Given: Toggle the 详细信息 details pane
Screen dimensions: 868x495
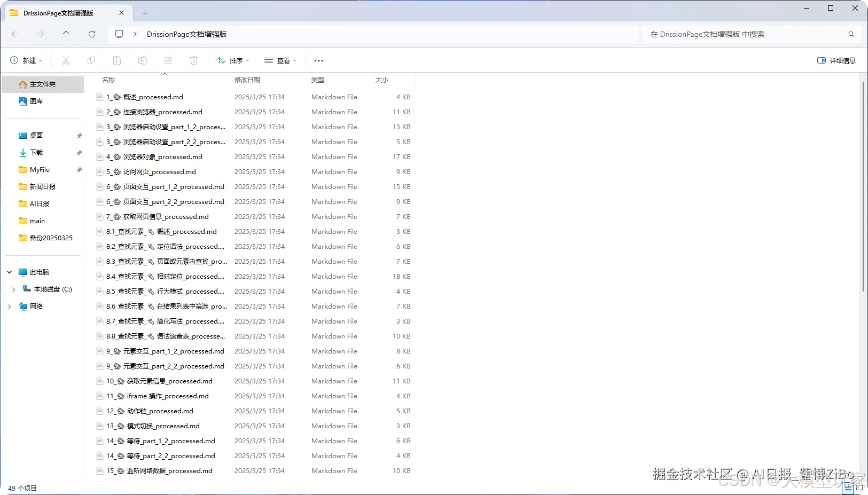Looking at the screenshot, I should point(836,60).
